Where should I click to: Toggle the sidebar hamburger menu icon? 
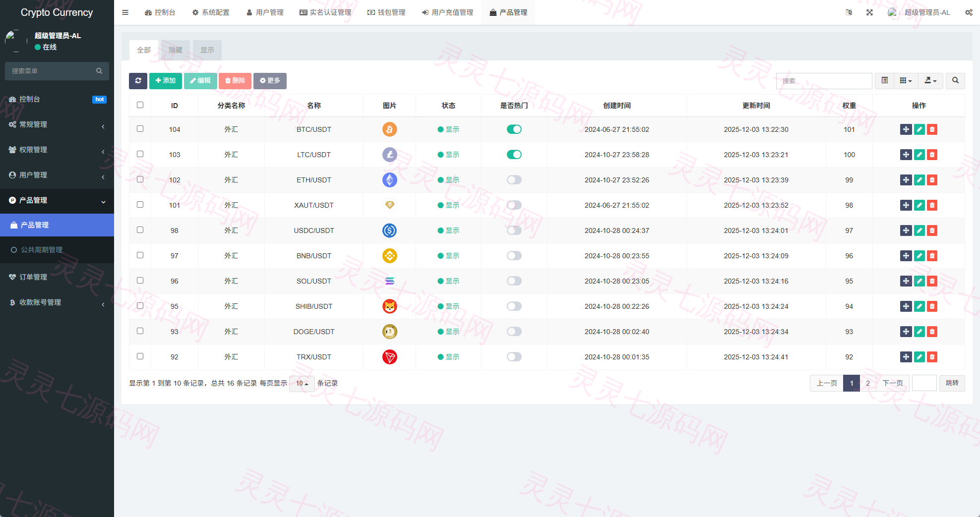click(125, 12)
